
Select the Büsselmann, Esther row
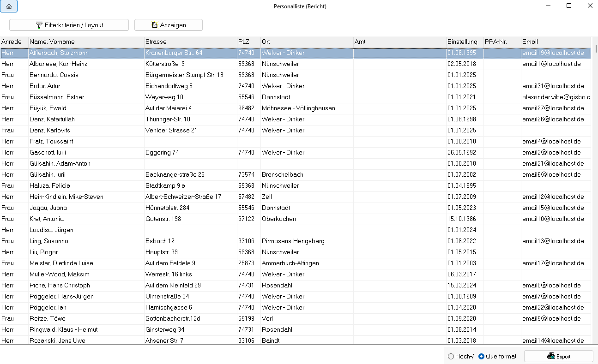(x=56, y=97)
